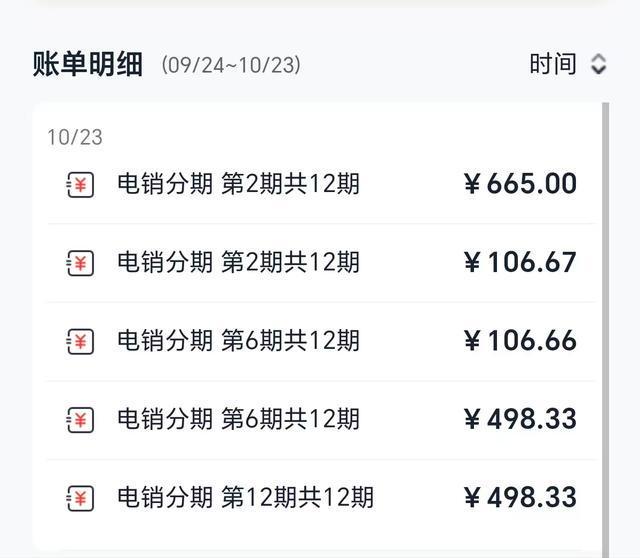Click the installment icon beside ¥665.00
640x558 pixels.
[81, 185]
